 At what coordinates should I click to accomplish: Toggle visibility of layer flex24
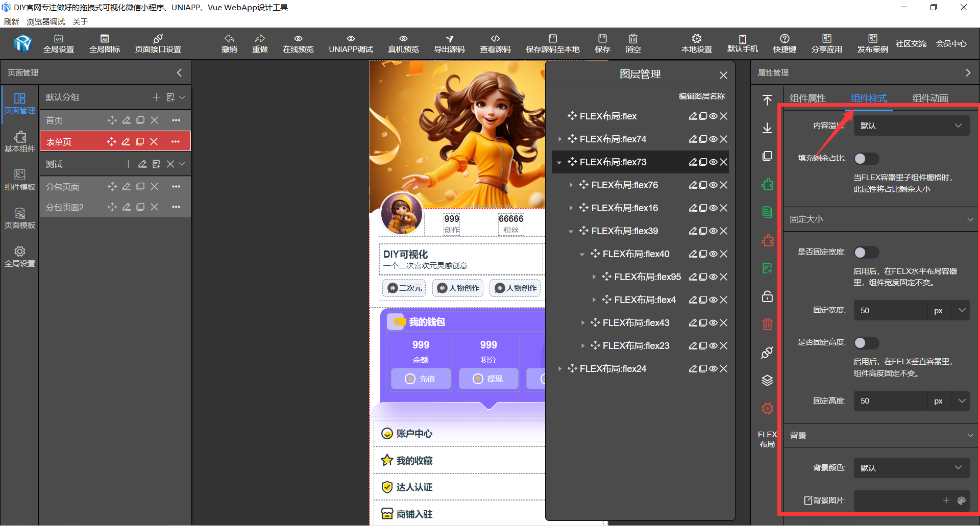tap(713, 369)
